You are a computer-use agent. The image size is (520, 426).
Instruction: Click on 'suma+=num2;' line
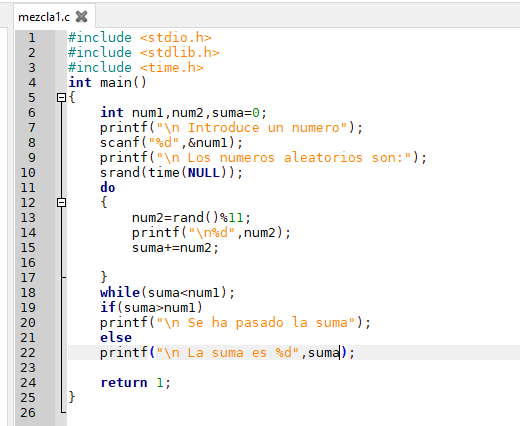(x=175, y=248)
